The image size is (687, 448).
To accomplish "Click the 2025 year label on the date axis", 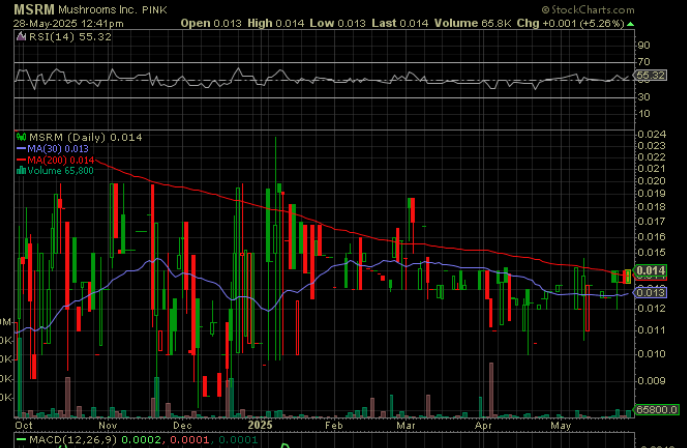I will click(x=260, y=425).
